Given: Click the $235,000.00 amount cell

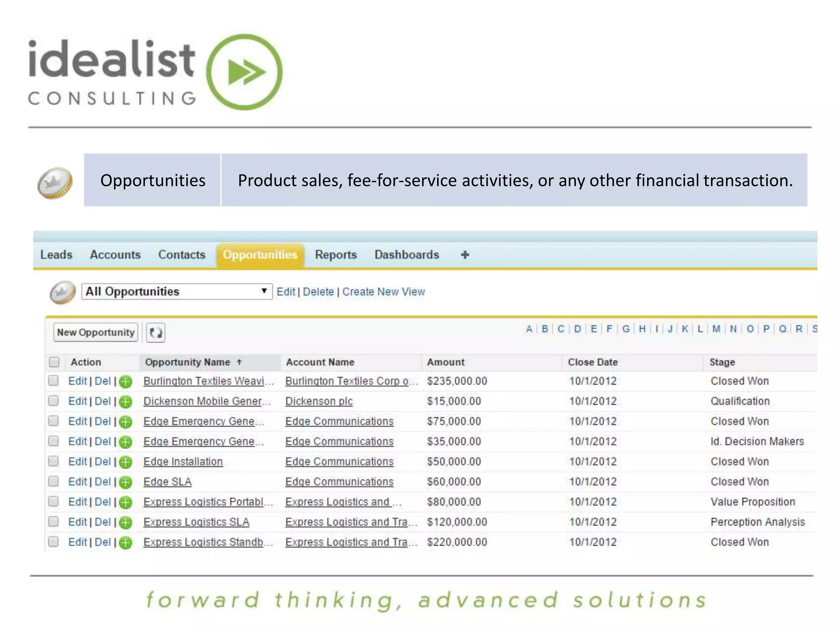Looking at the screenshot, I should (x=457, y=381).
